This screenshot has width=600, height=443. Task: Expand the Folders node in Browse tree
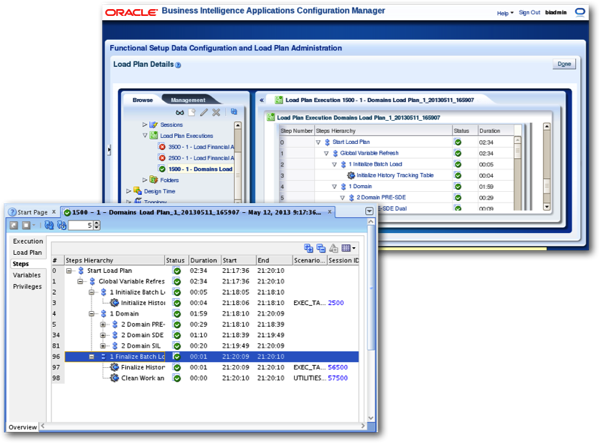tap(145, 180)
